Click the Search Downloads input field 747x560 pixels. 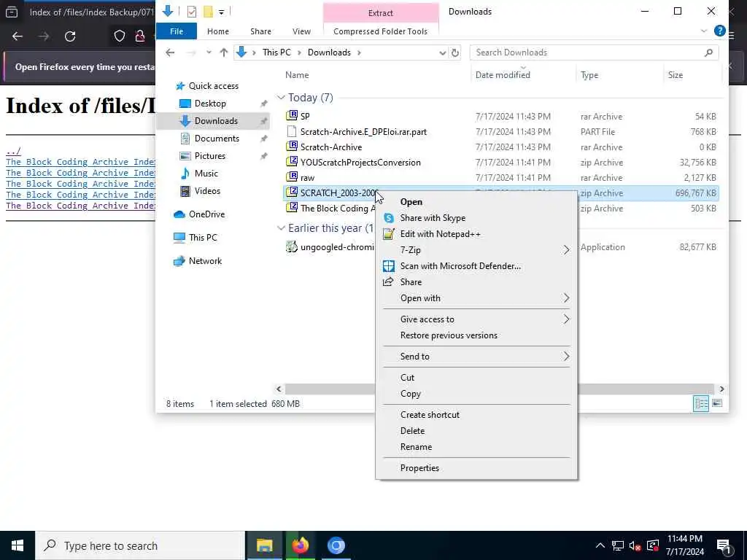click(594, 52)
